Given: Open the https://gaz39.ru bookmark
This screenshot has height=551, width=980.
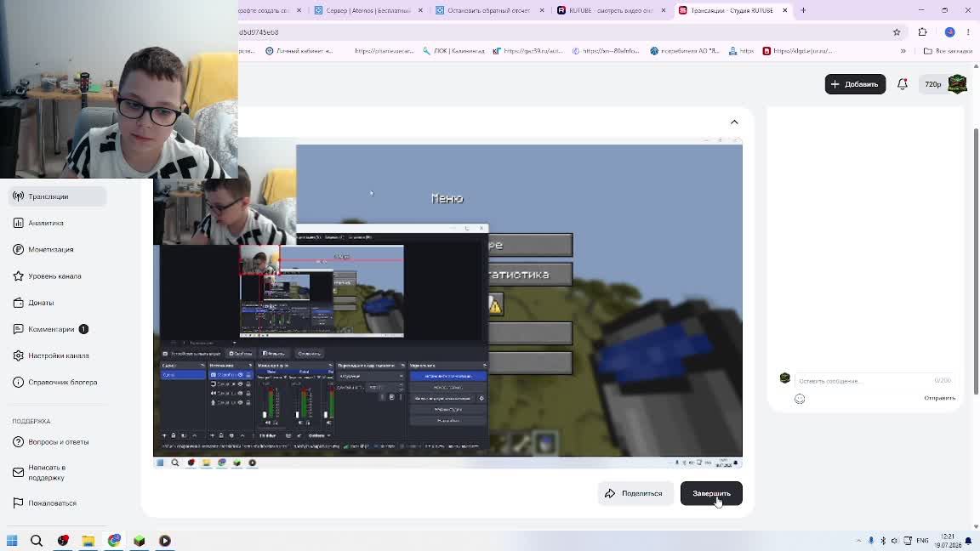Looking at the screenshot, I should coord(528,51).
